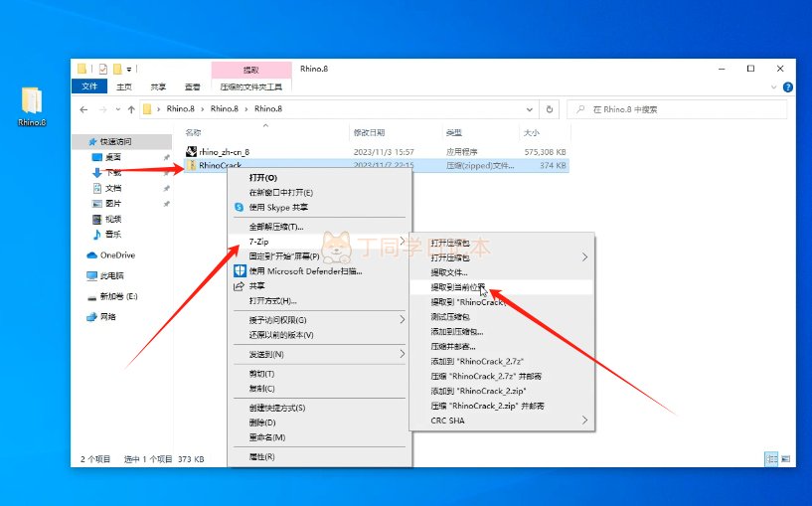Click the search box for Rhino.8
812x506 pixels.
(x=678, y=109)
